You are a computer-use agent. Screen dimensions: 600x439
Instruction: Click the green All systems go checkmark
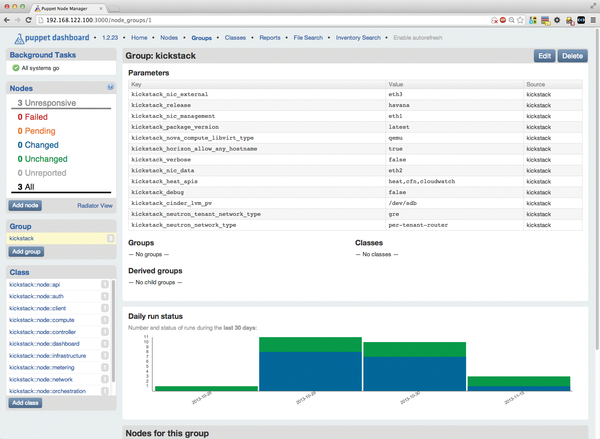16,68
